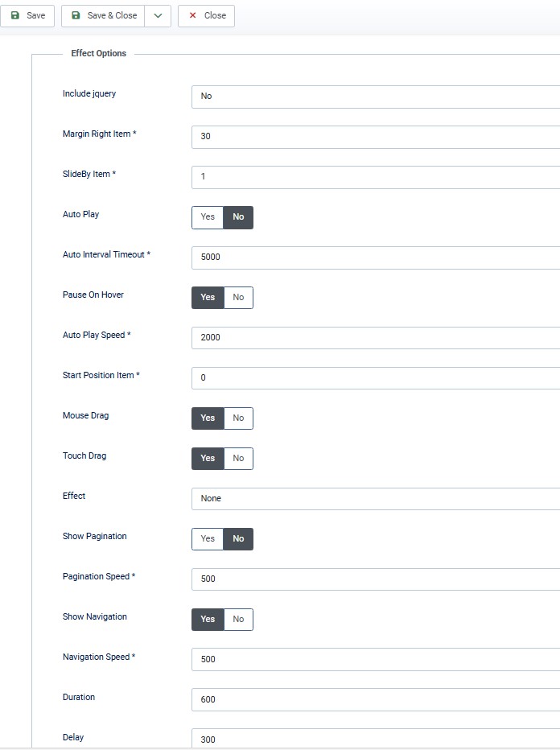
Task: Disable Pause On Hover with No
Action: [238, 298]
